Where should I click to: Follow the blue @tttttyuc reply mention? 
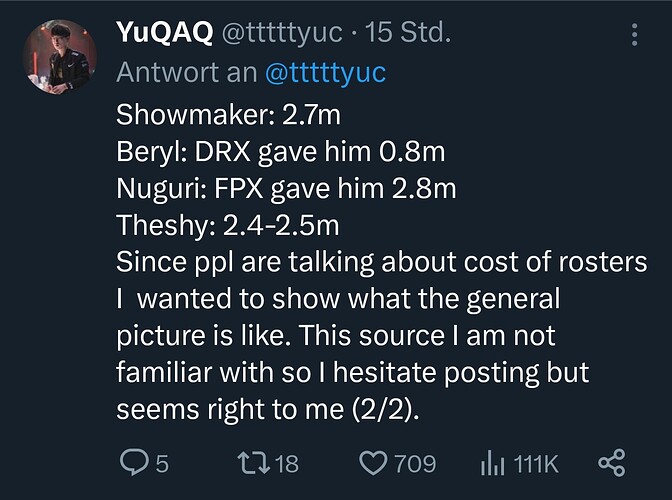[326, 72]
